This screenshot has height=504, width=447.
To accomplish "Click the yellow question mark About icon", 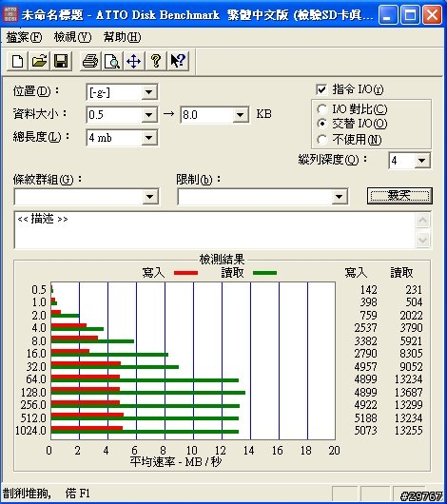I will click(x=156, y=61).
